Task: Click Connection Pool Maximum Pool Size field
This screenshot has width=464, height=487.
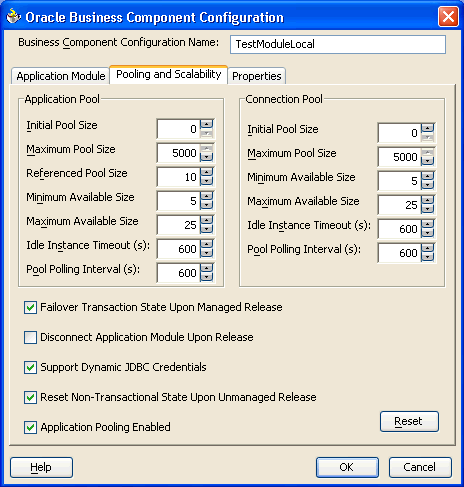Action: tap(400, 157)
